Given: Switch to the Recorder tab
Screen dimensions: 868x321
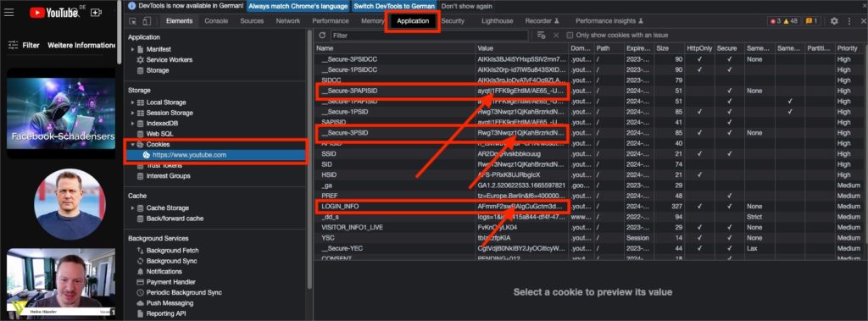Looking at the screenshot, I should (542, 21).
